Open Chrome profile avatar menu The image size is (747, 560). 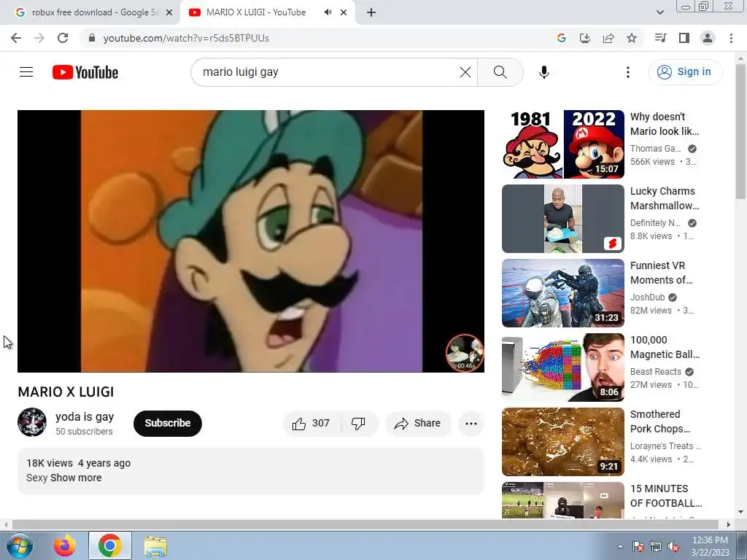point(708,38)
